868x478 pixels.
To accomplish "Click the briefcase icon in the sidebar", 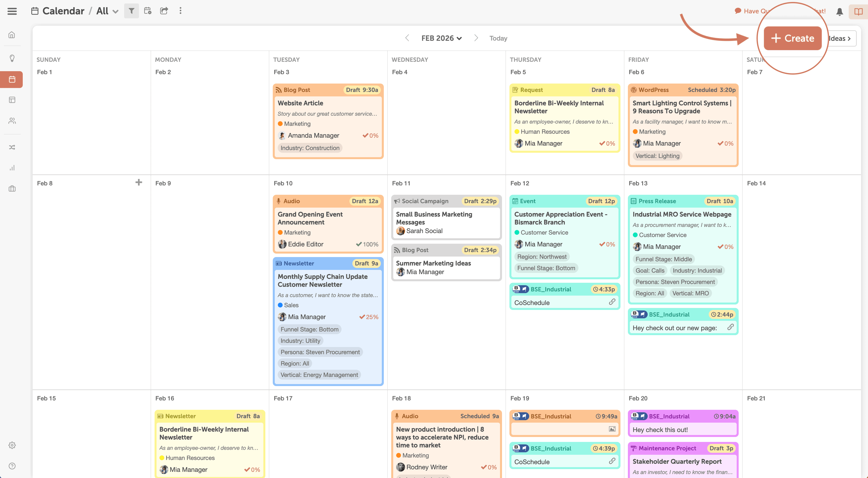I will point(12,189).
